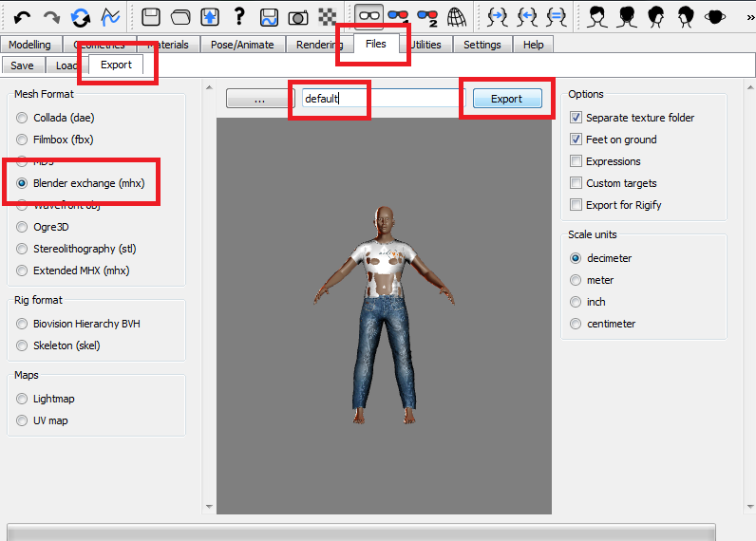Image resolution: width=756 pixels, height=541 pixels.
Task: Expand toolbar overflow chevron
Action: [749, 16]
